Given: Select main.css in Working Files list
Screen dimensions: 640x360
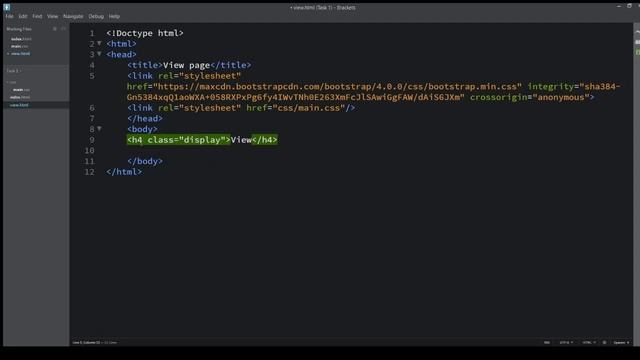Looking at the screenshot, I should 20,46.
